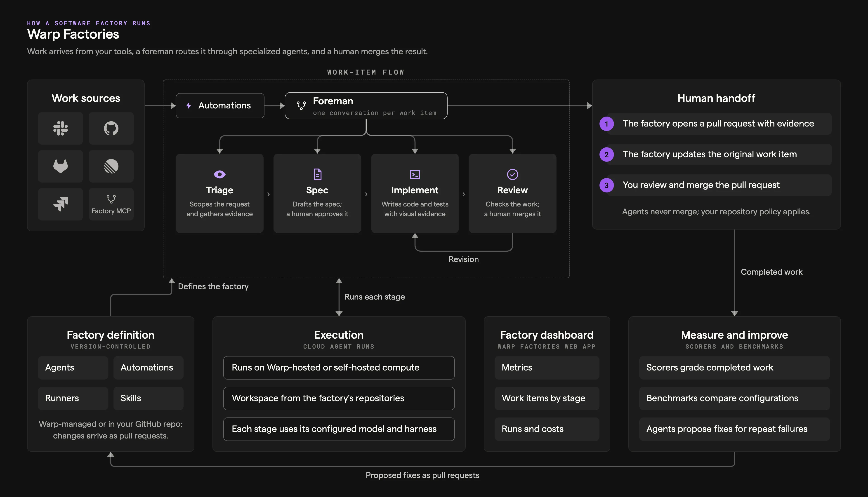Open the Implement stage card

tap(415, 193)
